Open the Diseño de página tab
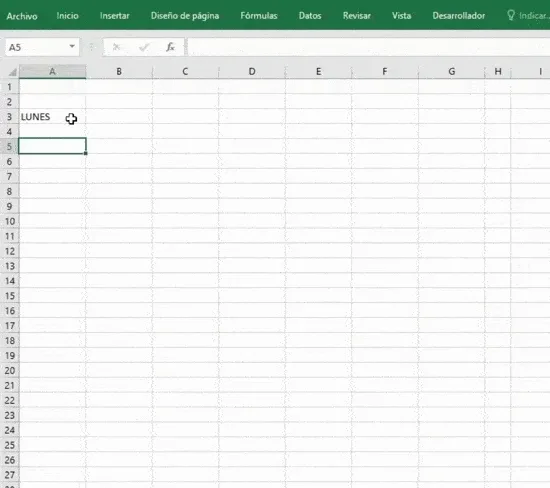Screen dimensions: 550x488 (185, 16)
